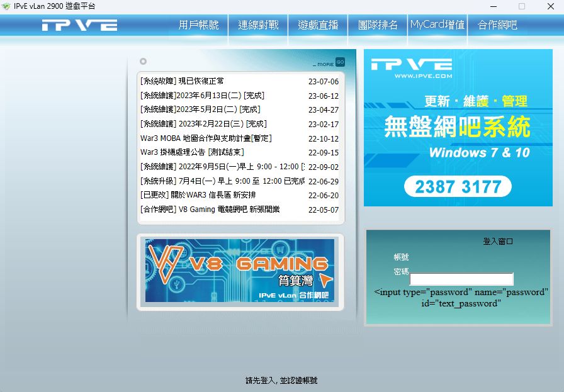Open War3 MOBA 地圖合作與支助計畫 news
Viewport: 564px width, 392px height.
(206, 138)
